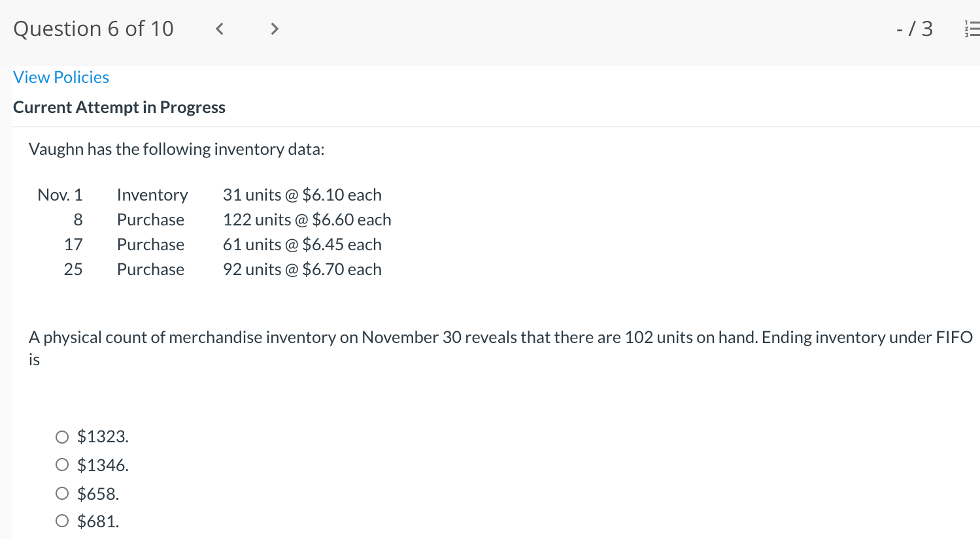This screenshot has width=980, height=539.
Task: Click the back navigation arrow beside question title
Action: click(x=220, y=29)
